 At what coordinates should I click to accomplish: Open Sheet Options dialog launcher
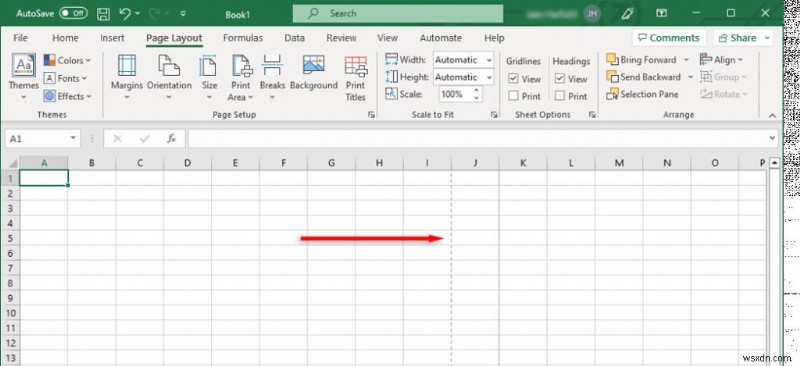point(592,115)
